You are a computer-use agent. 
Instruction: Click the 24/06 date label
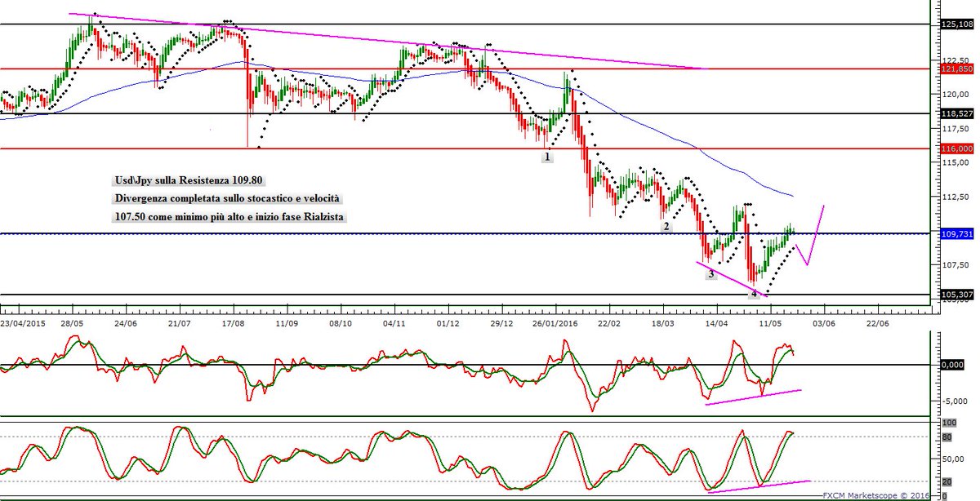126,323
